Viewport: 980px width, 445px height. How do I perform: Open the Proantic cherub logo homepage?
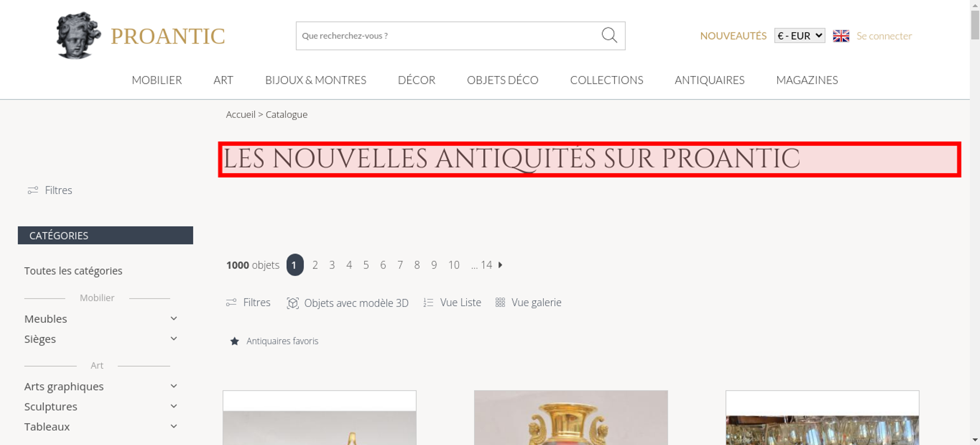click(78, 35)
